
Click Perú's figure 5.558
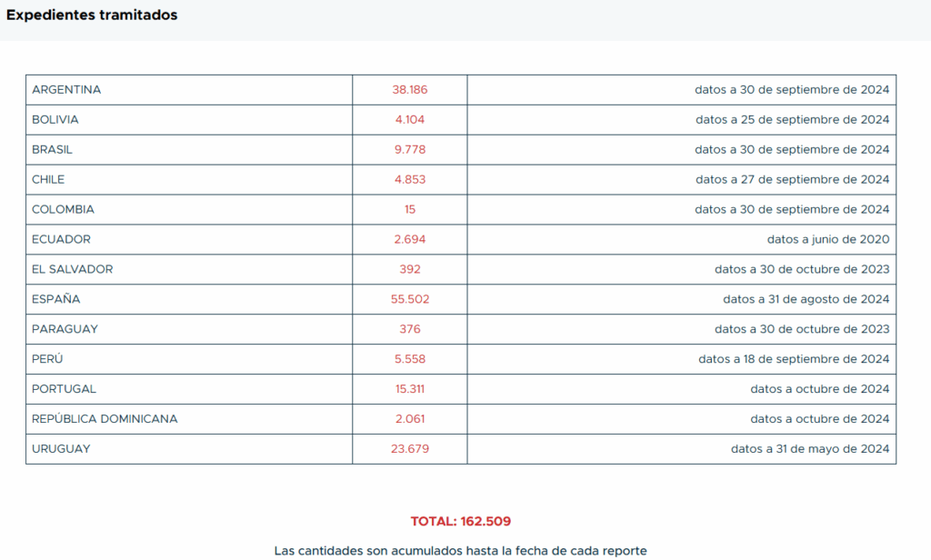click(410, 359)
